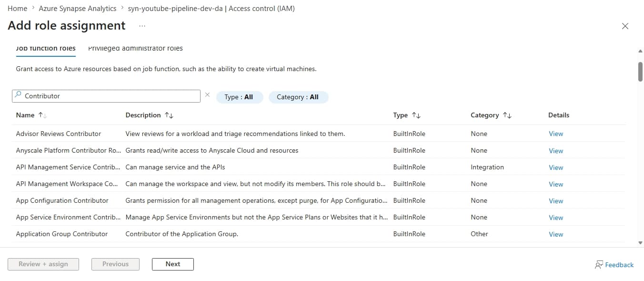Screen dimensions: 644x281
Task: View details for Application Group Contributor
Action: click(x=556, y=234)
